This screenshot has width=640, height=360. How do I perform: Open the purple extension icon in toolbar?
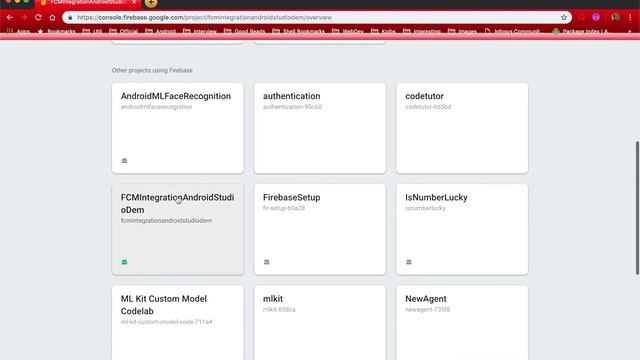click(596, 17)
